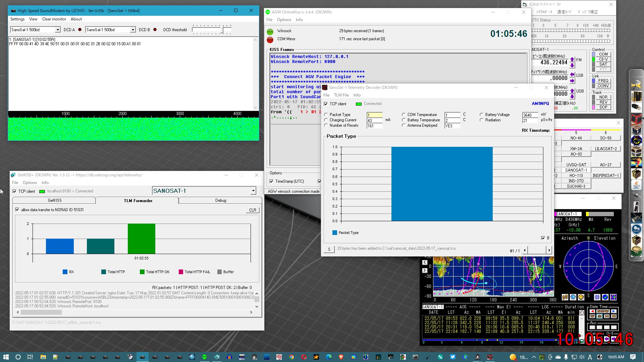Image resolution: width=644 pixels, height=362 pixels.
Task: Select the COM Temperature radio button
Action: [x=404, y=115]
